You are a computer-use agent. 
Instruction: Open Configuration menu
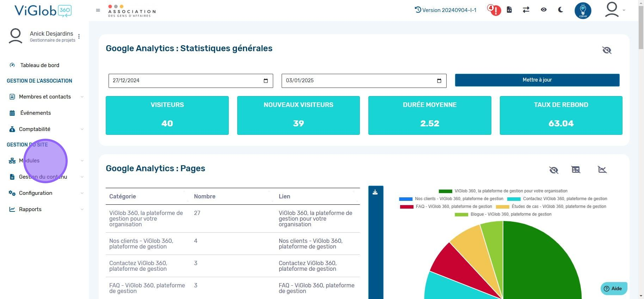pos(36,193)
